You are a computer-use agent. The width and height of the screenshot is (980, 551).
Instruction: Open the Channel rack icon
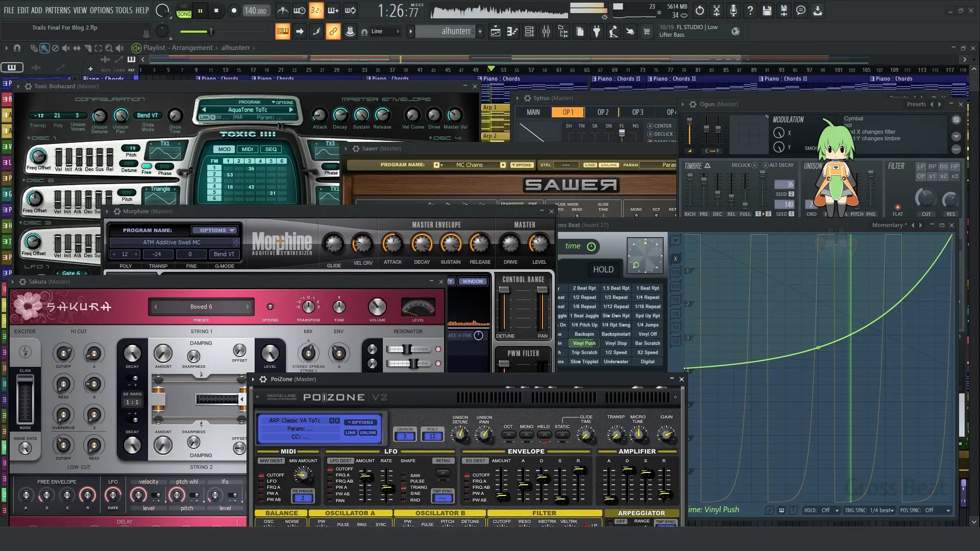(529, 32)
